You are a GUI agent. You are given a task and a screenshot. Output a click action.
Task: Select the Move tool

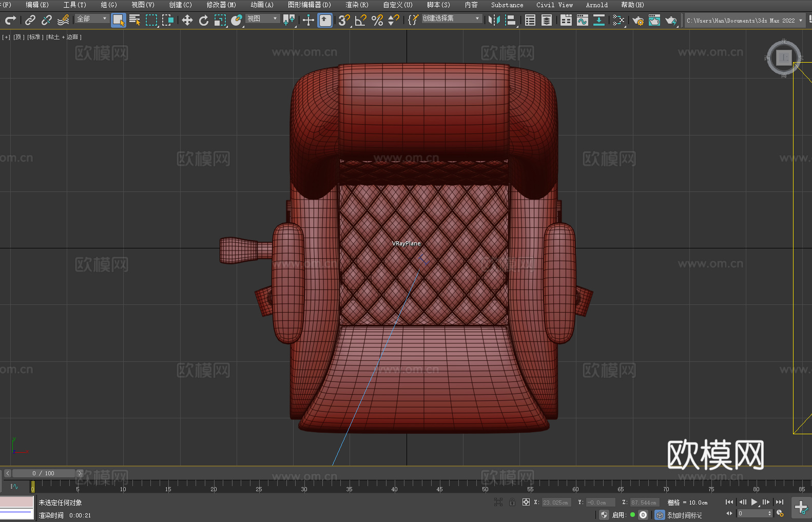tap(187, 20)
